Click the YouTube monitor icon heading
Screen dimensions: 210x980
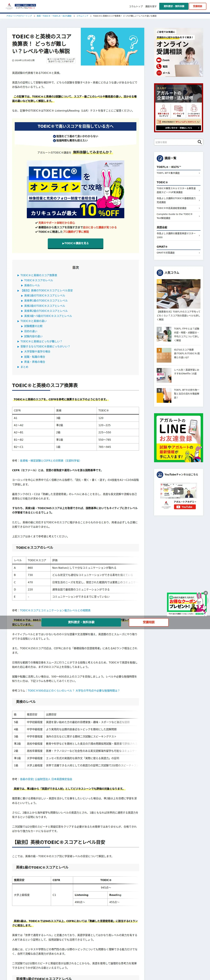[x=160, y=474]
